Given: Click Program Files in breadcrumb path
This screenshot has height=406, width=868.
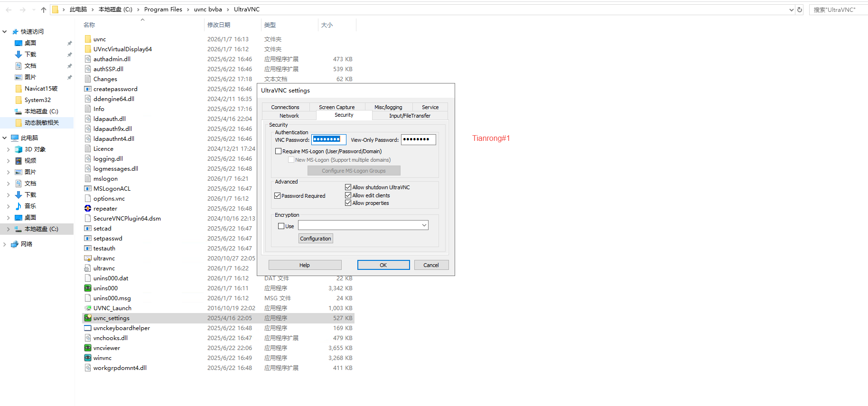Looking at the screenshot, I should click(x=163, y=9).
